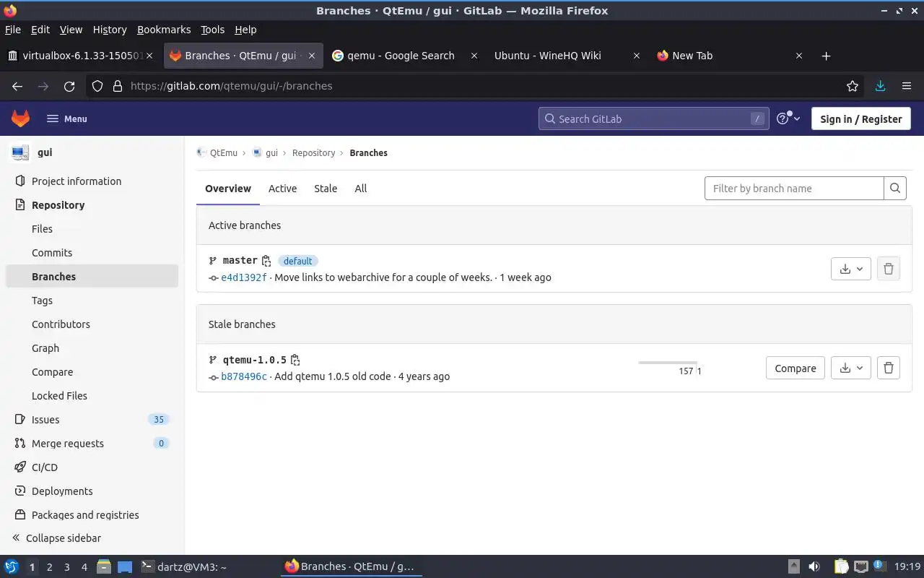Open the master branch link
Viewport: 924px width, 578px height.
[240, 260]
